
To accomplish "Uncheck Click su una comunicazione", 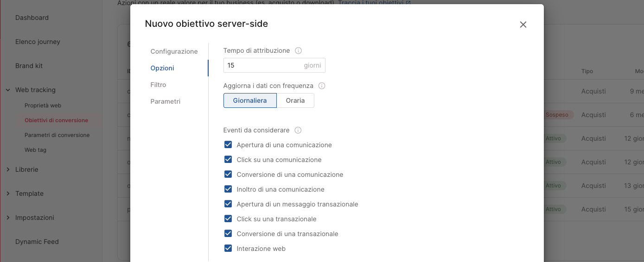I will point(228,160).
